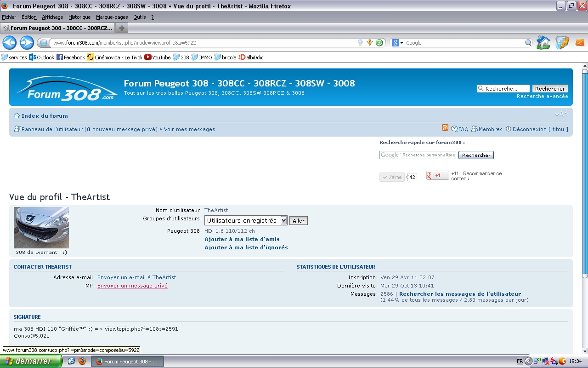Click Envoyer un message privé link
The image size is (588, 368).
[x=132, y=286]
